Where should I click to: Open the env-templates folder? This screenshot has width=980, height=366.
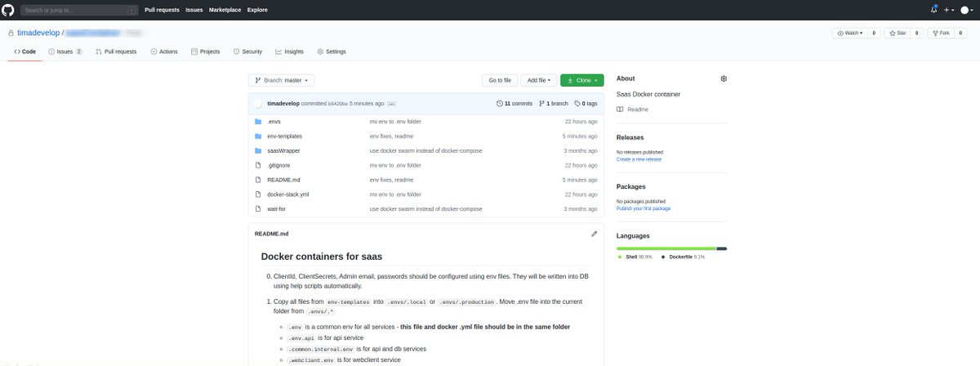click(284, 136)
